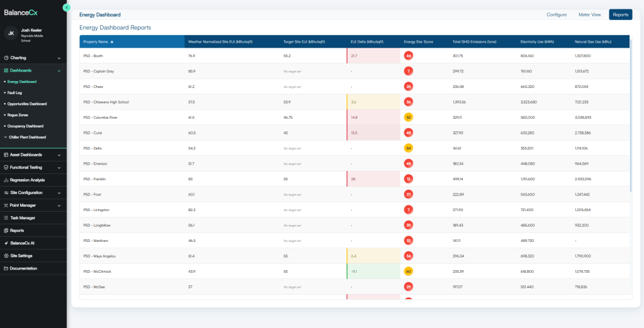Viewport: 644px width, 328px height.
Task: Click the Charting icon in the sidebar
Action: 6,58
